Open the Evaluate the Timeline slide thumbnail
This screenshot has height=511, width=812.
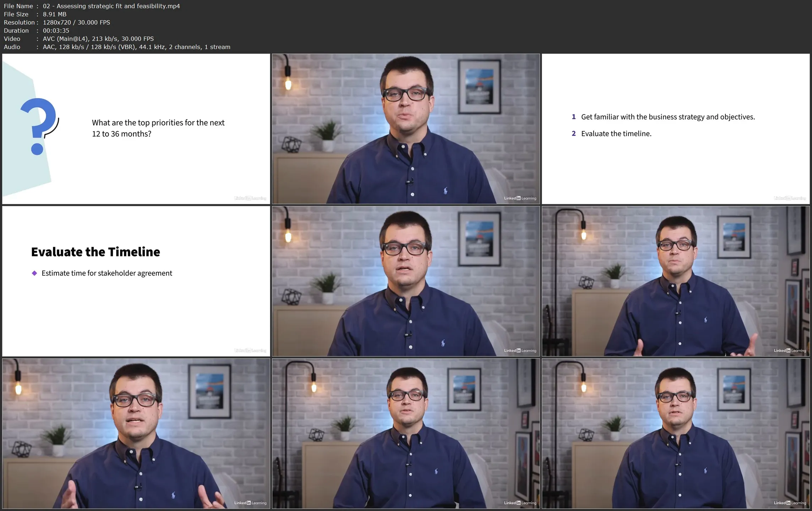click(136, 281)
